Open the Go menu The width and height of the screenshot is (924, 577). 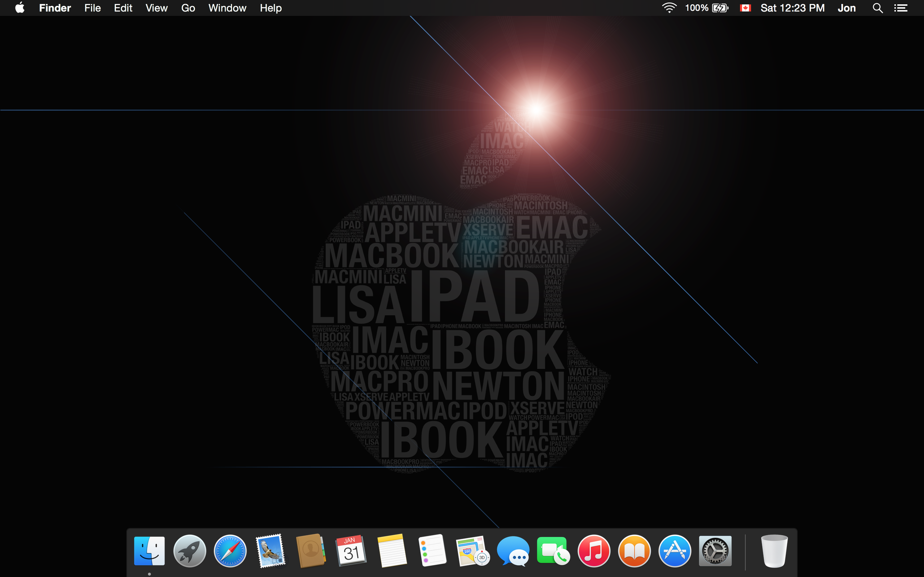click(188, 8)
